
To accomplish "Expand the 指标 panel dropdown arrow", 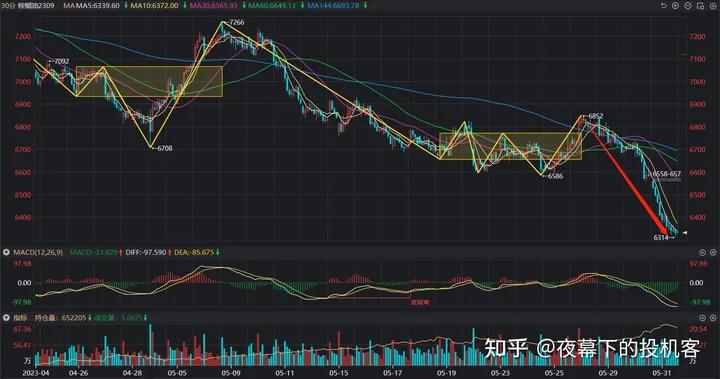I will click(6, 317).
